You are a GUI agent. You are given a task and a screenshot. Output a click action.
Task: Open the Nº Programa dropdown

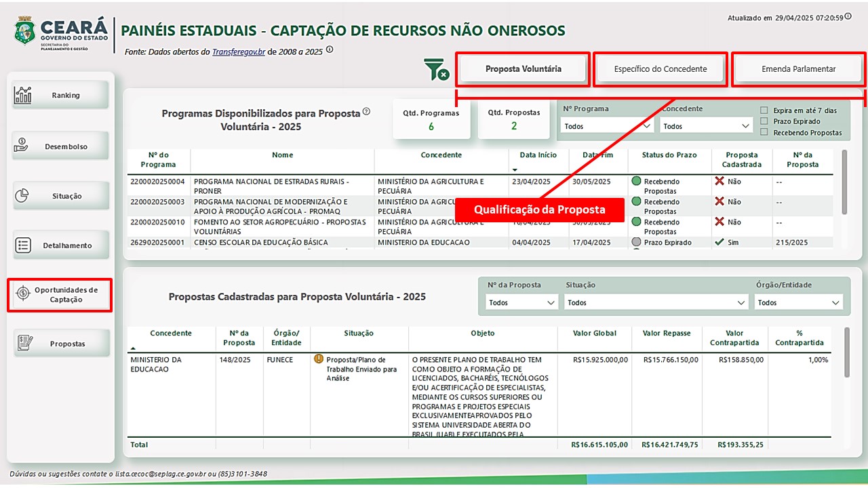[x=607, y=126]
